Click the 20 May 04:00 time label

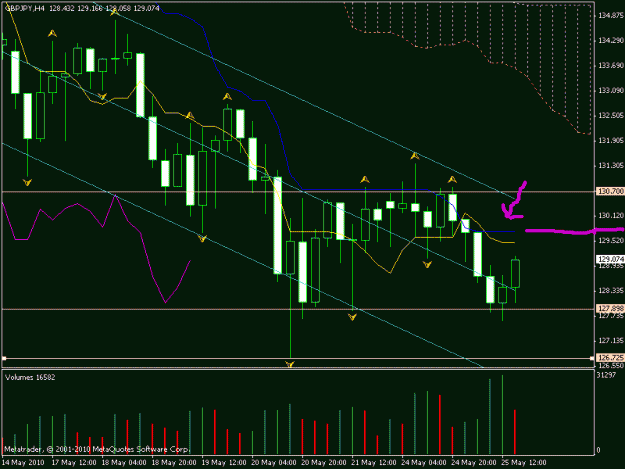coord(273,463)
